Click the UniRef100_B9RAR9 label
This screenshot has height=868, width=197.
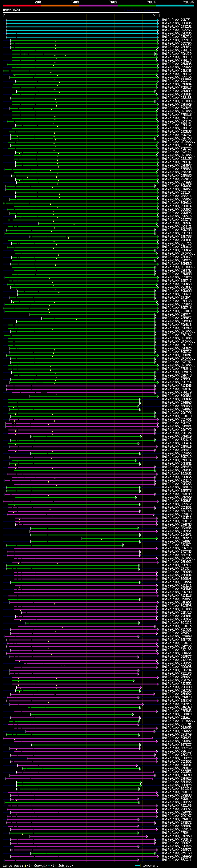pyautogui.click(x=177, y=856)
